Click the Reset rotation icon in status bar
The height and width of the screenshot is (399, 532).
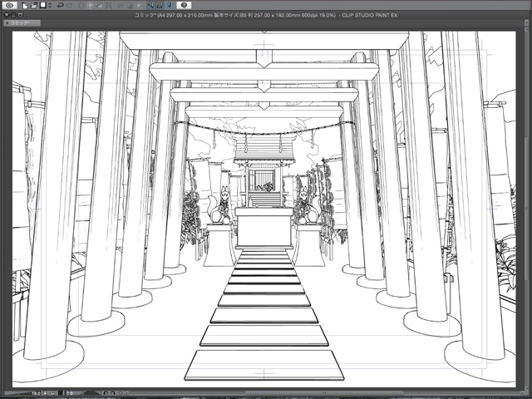tap(121, 393)
